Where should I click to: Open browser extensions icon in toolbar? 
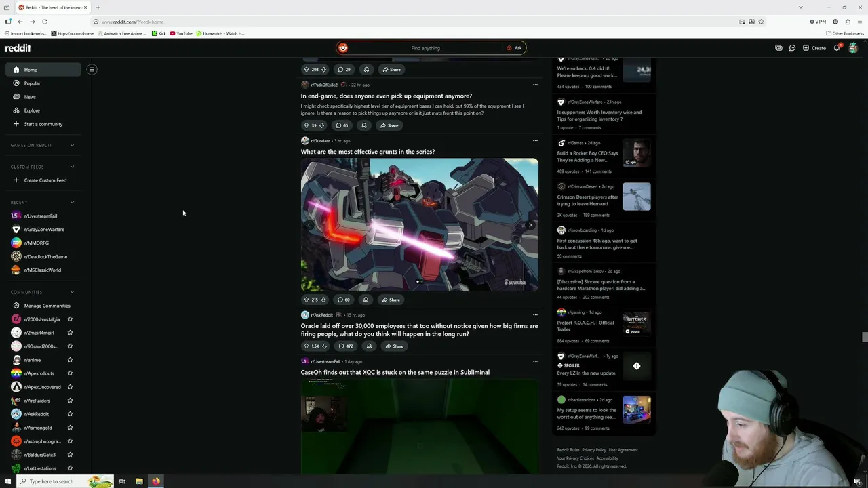pyautogui.click(x=847, y=22)
